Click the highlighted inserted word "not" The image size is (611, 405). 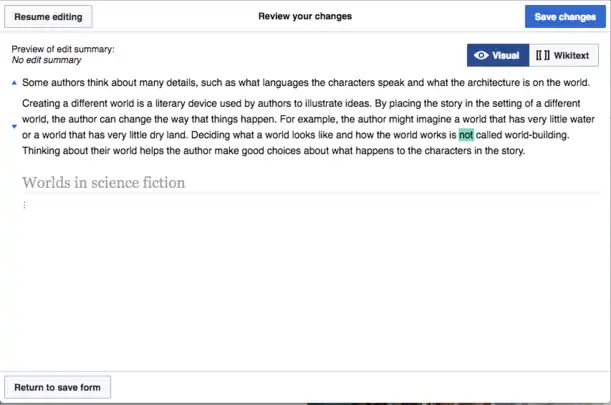465,135
